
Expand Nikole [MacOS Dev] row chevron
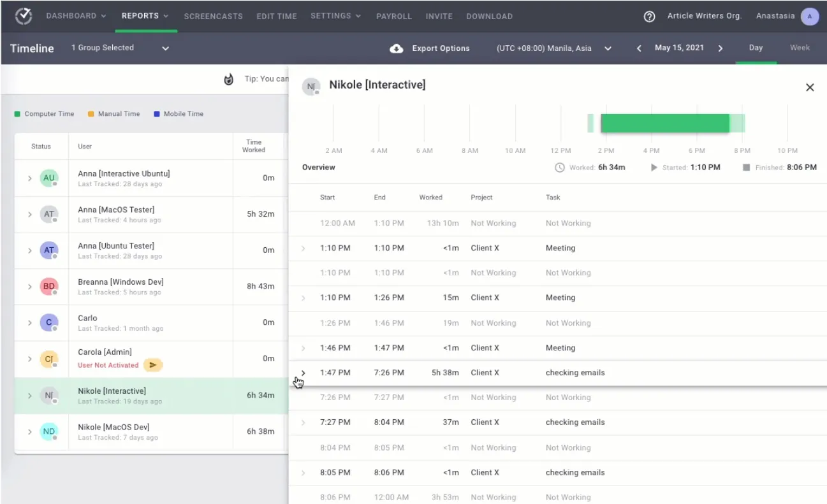(x=29, y=432)
